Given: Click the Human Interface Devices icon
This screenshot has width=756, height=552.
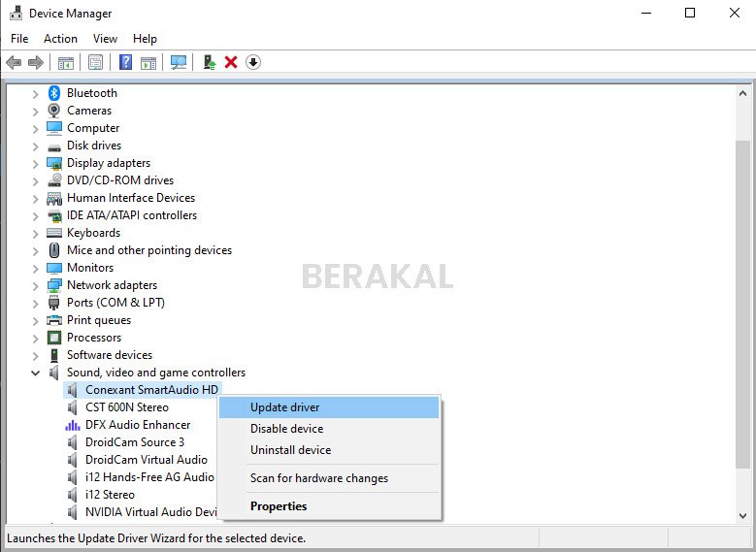Looking at the screenshot, I should [54, 198].
